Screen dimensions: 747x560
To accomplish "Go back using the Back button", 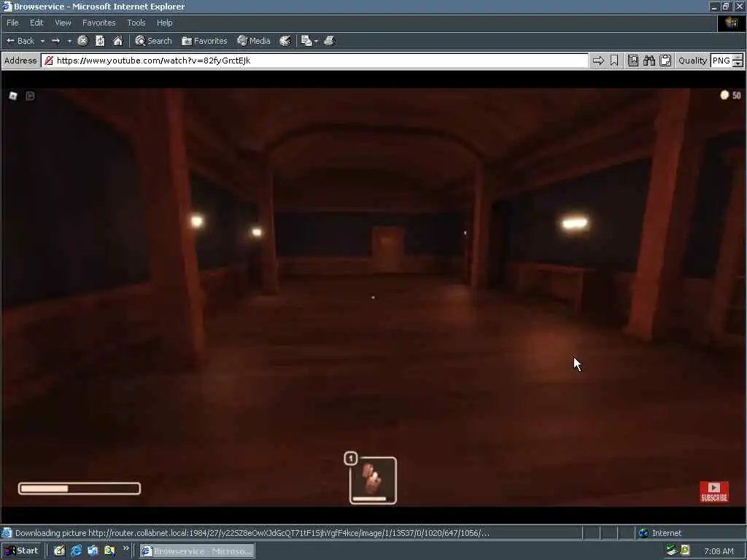I will coord(20,41).
